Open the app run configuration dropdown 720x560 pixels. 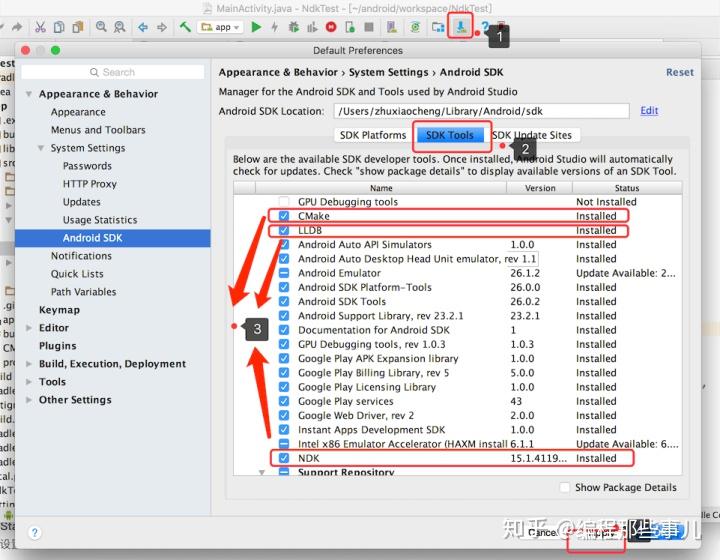coord(220,27)
